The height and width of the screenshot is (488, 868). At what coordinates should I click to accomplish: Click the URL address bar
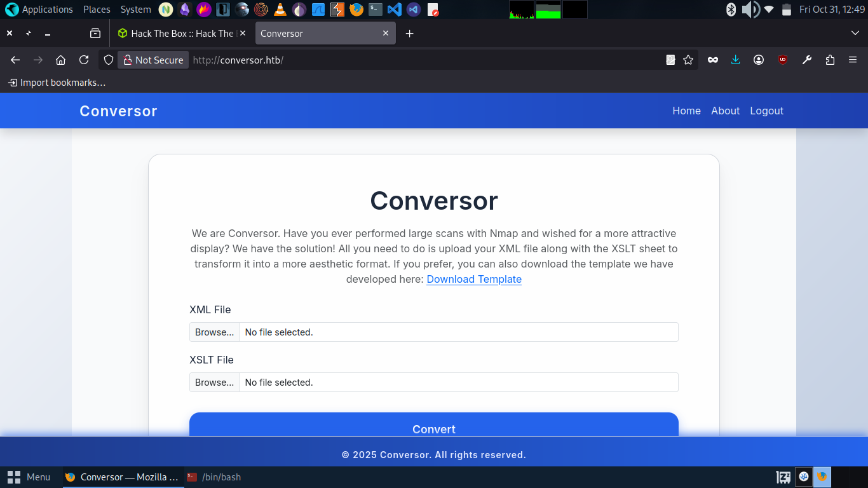point(419,60)
